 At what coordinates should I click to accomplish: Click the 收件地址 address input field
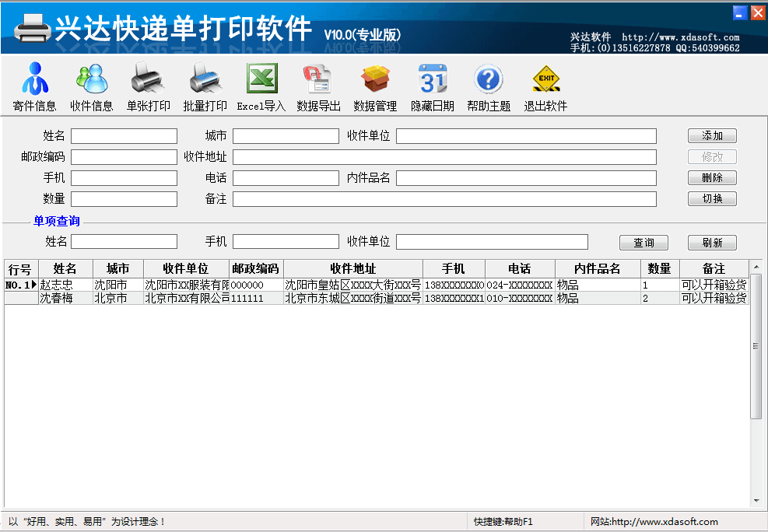point(444,157)
